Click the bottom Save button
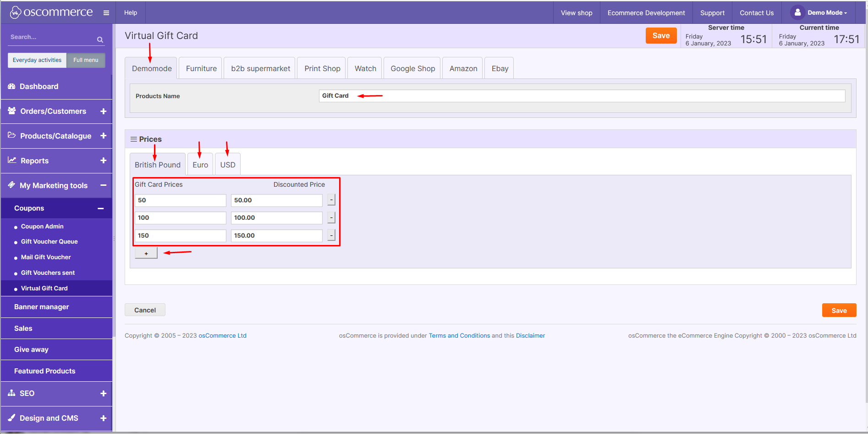 839,311
